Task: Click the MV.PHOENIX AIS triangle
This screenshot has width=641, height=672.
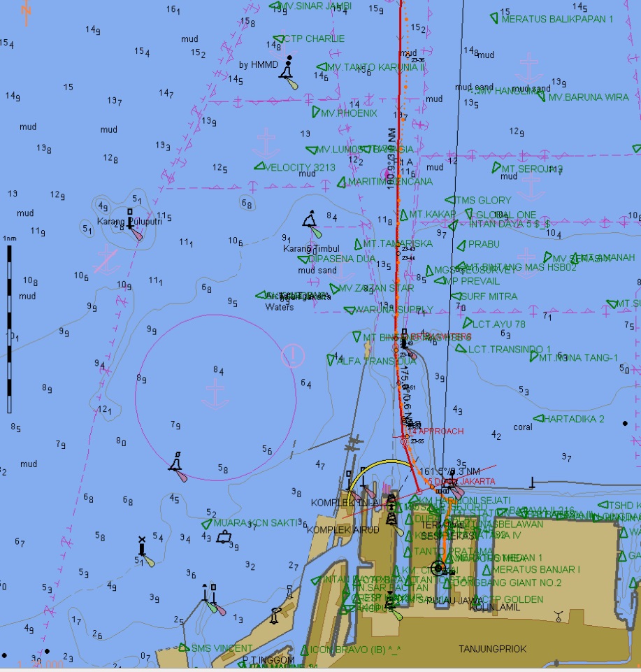Action: (x=316, y=113)
